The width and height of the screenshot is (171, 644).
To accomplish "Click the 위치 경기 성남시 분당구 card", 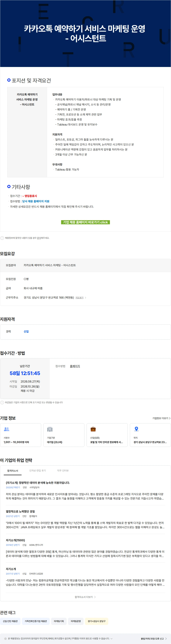I will click(150, 435).
